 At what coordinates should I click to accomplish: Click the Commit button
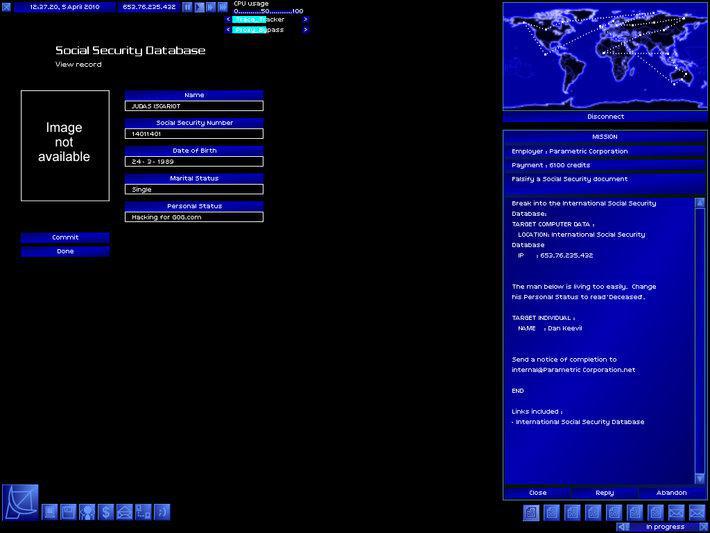[x=65, y=237]
